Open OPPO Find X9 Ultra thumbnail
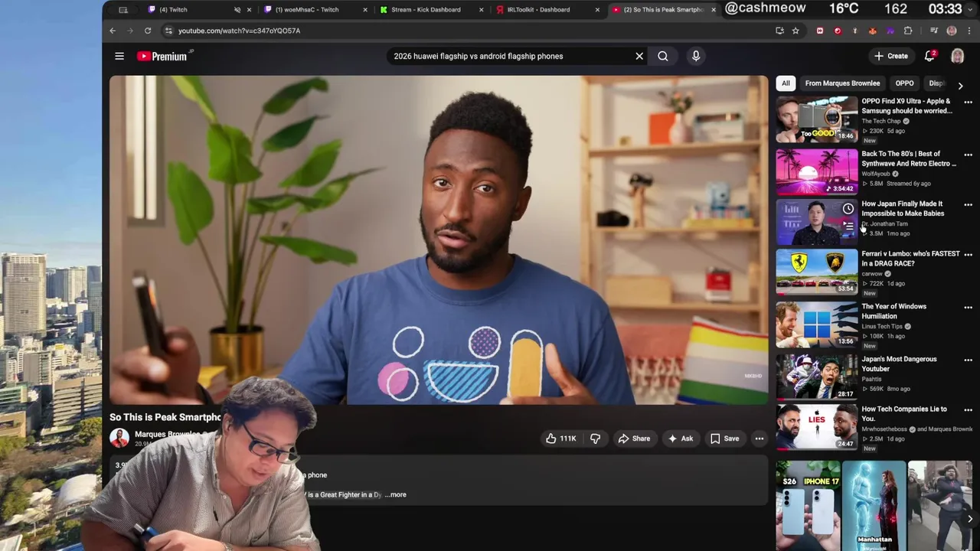Viewport: 980px width, 551px height. click(x=817, y=119)
